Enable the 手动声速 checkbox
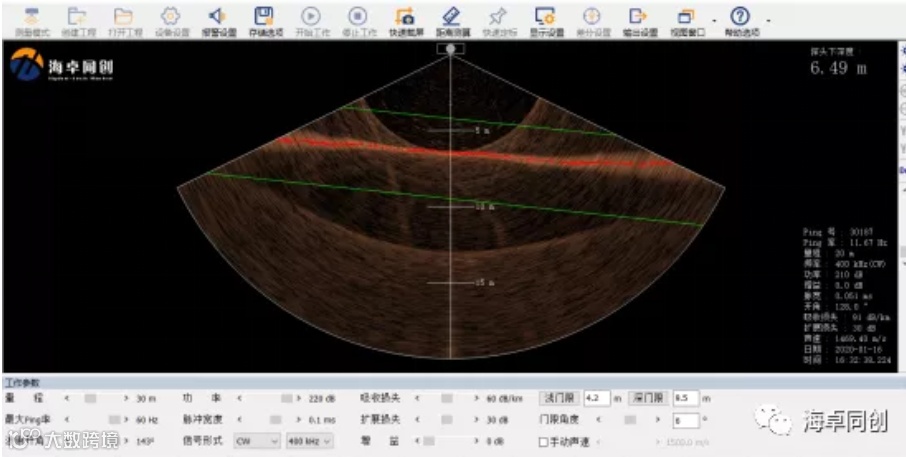906x457 pixels. (543, 442)
